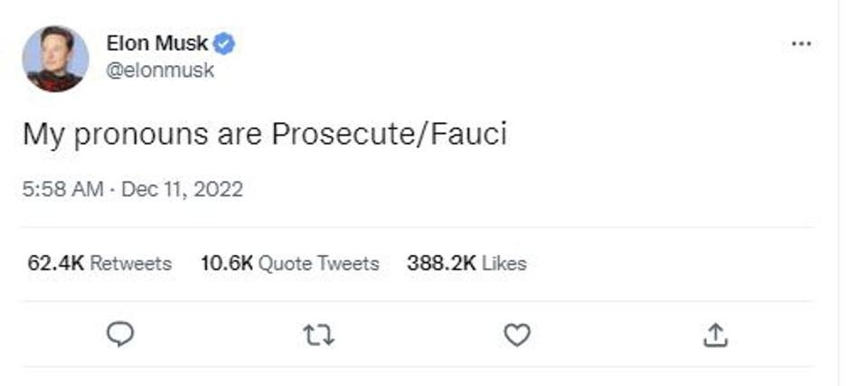This screenshot has width=868, height=386.
Task: Click the 5:58 AM timestamp
Action: pyautogui.click(x=61, y=189)
